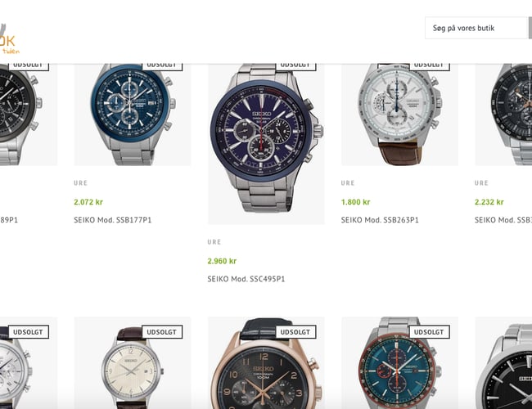Click the 'SEIKO Mod. SSB263P1' product title

tap(380, 220)
